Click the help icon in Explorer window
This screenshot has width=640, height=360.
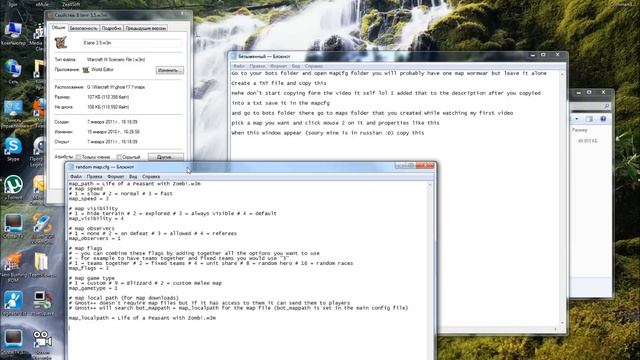pos(603,119)
